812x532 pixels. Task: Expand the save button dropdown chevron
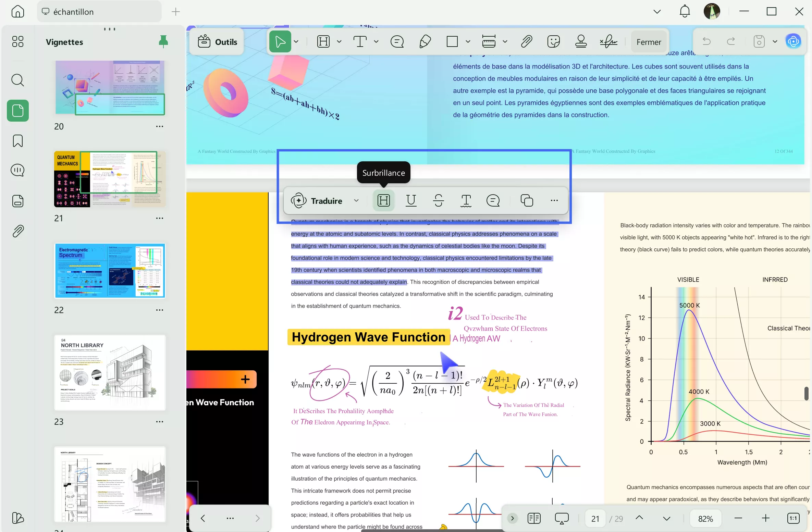tap(775, 41)
